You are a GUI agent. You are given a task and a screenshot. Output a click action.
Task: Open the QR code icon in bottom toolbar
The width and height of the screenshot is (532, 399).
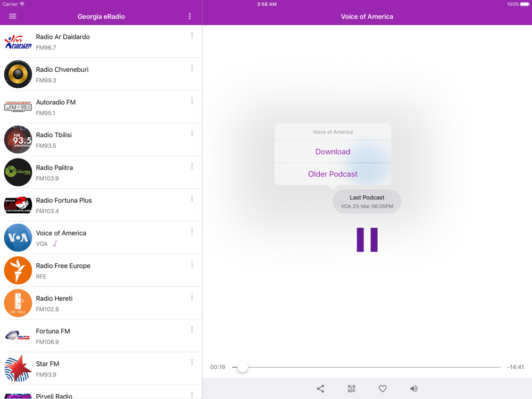click(x=352, y=389)
